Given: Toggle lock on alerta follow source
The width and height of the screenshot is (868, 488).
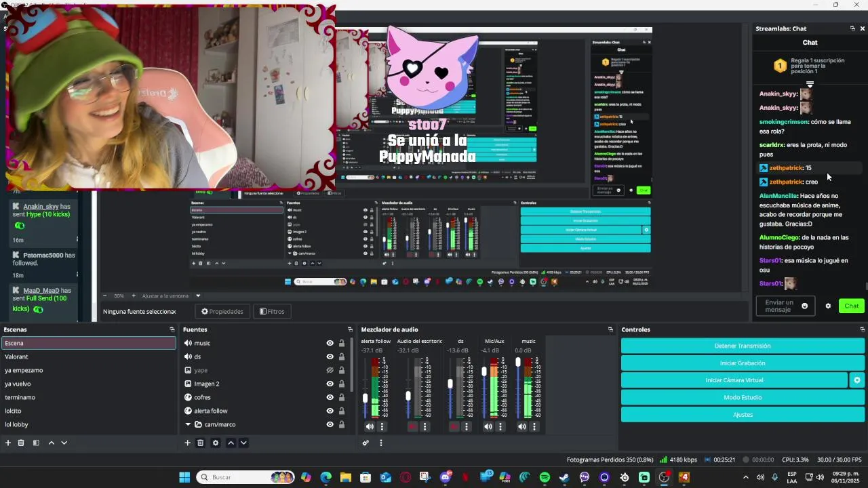Looking at the screenshot, I should coord(342,411).
